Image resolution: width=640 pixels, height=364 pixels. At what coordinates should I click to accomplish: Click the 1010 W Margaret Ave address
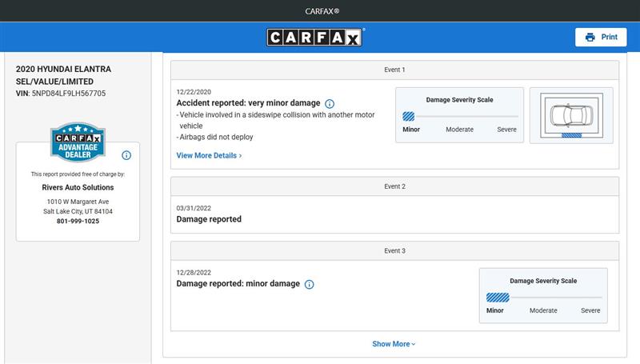[78, 202]
